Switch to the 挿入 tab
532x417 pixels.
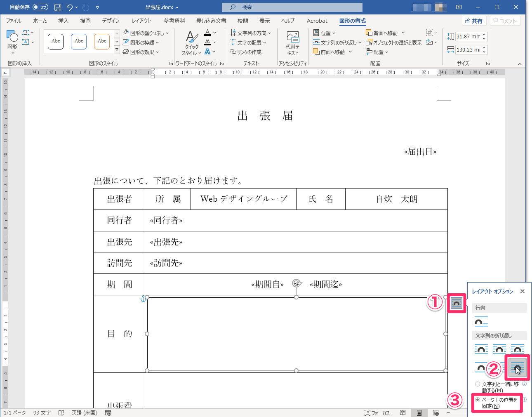(63, 21)
